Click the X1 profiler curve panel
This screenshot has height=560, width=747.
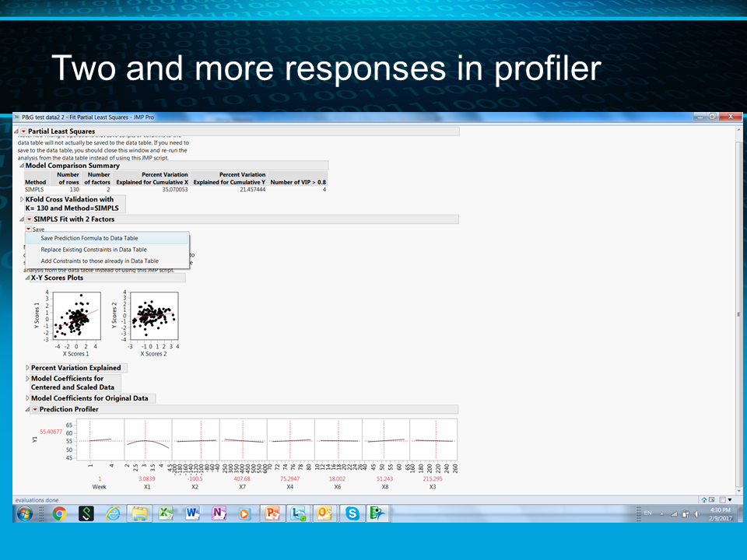click(148, 439)
